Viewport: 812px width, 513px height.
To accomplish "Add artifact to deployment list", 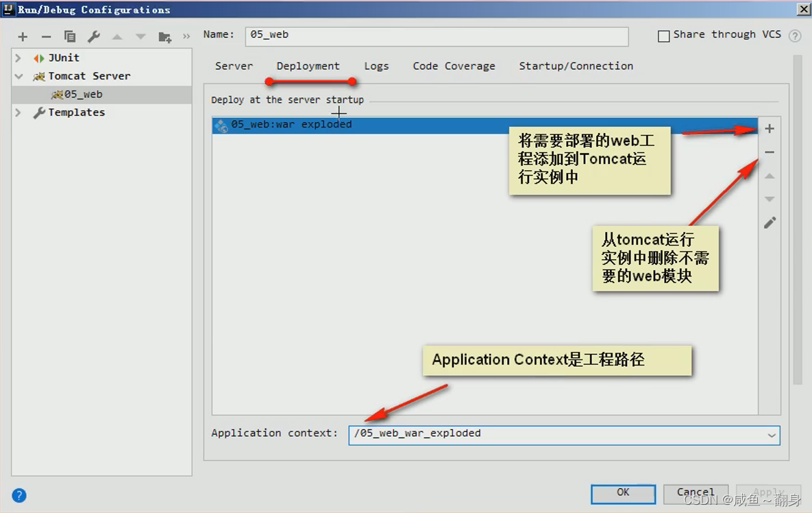I will 770,128.
